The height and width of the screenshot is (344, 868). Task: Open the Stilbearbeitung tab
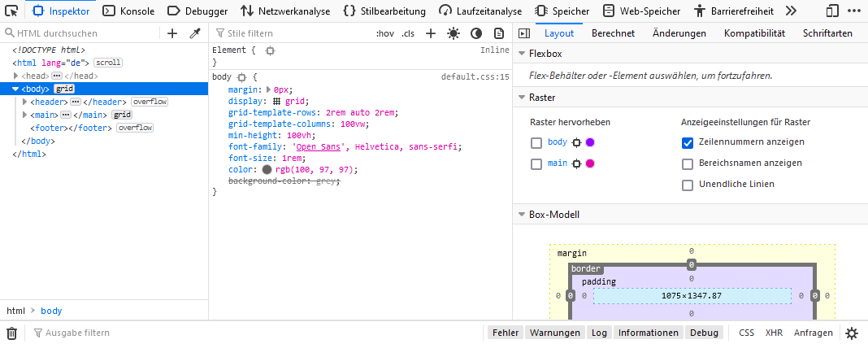pyautogui.click(x=384, y=11)
